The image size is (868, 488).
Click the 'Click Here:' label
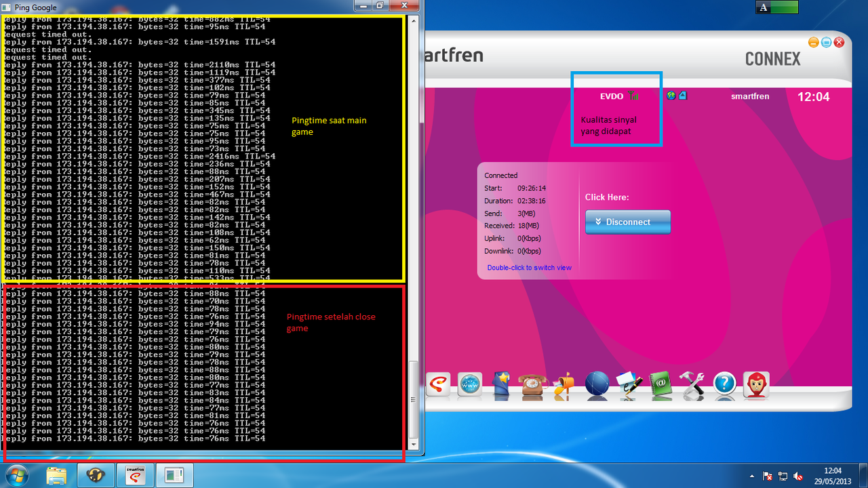point(607,197)
